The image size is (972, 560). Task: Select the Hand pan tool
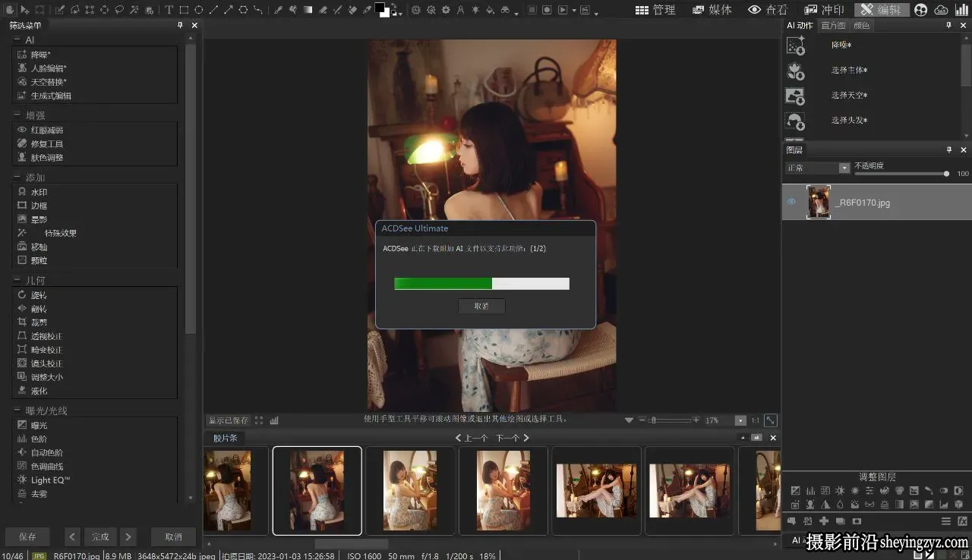click(x=9, y=10)
